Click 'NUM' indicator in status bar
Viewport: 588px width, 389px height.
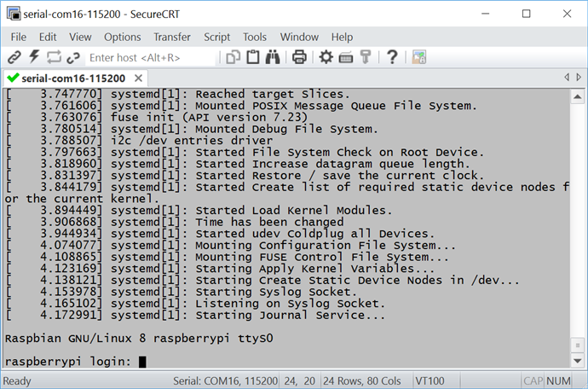(x=558, y=381)
